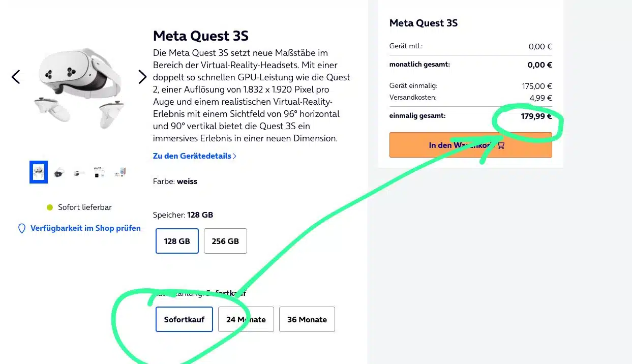Click Verfügbarkeit im Shop prüfen link
Screen dimensions: 632x364
pyautogui.click(x=85, y=228)
